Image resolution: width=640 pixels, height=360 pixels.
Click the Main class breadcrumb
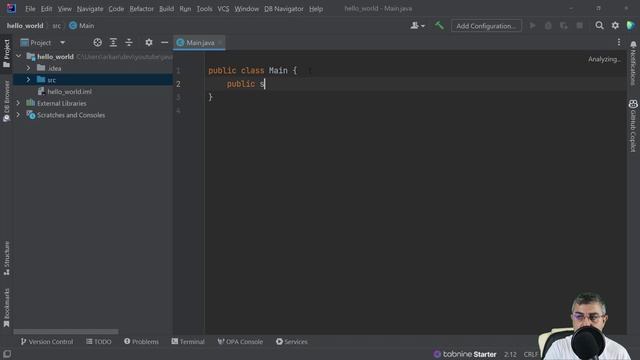(x=82, y=26)
